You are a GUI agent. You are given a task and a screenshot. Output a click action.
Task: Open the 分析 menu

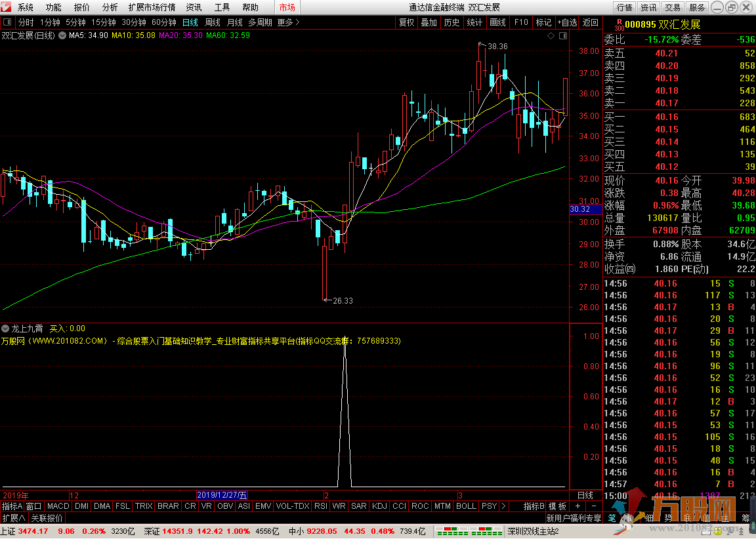pyautogui.click(x=110, y=7)
